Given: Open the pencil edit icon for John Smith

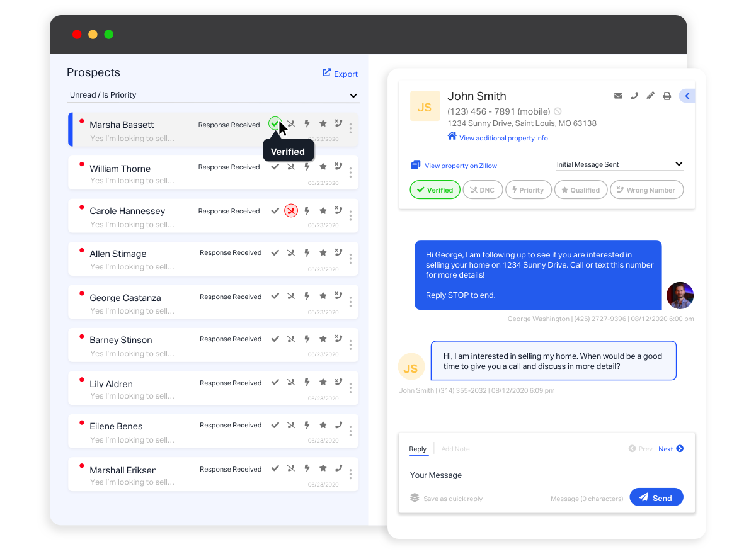Looking at the screenshot, I should click(x=650, y=95).
